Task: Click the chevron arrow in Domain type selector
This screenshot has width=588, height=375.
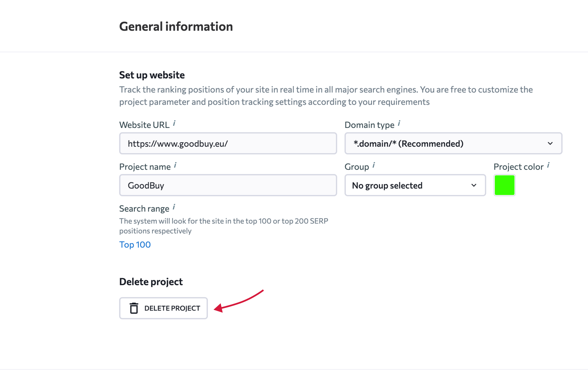Action: (x=550, y=144)
